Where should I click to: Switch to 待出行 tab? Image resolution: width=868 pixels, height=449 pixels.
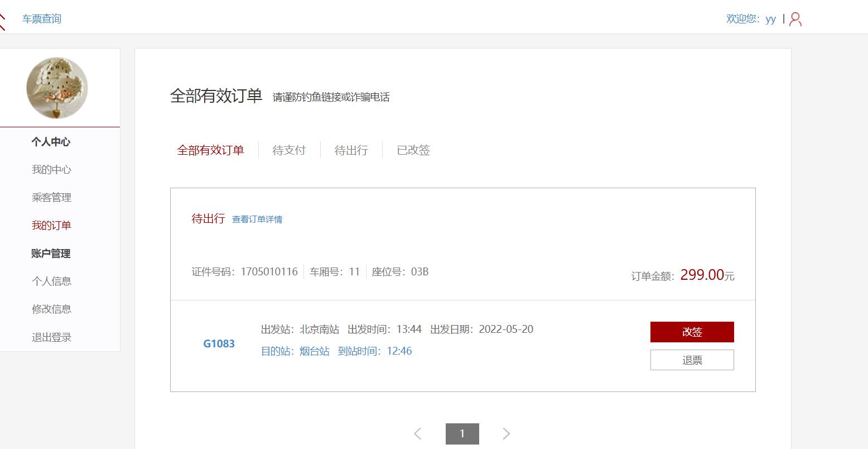click(x=351, y=150)
